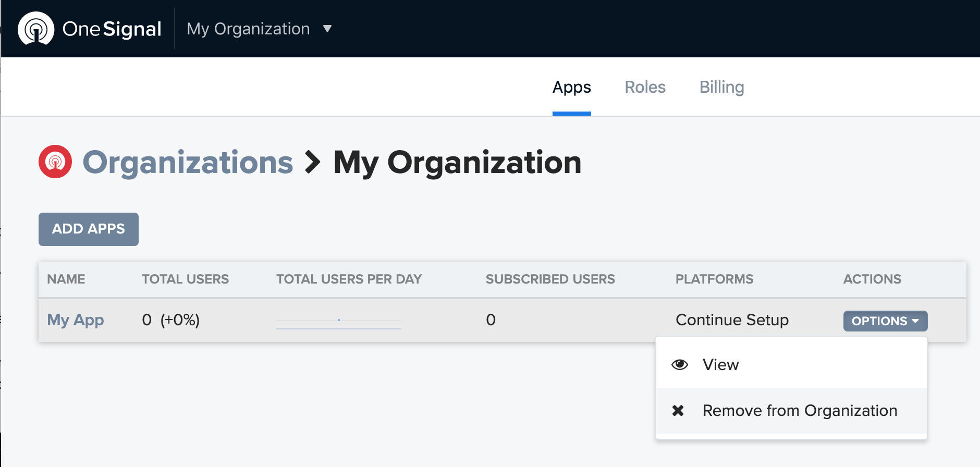
Task: Go to Organizations breadcrumb link
Action: [188, 162]
